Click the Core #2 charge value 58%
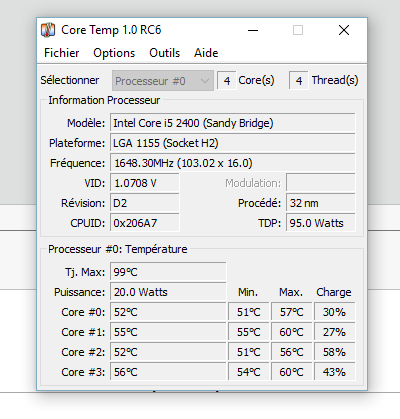Image resolution: width=400 pixels, height=419 pixels. coord(335,352)
